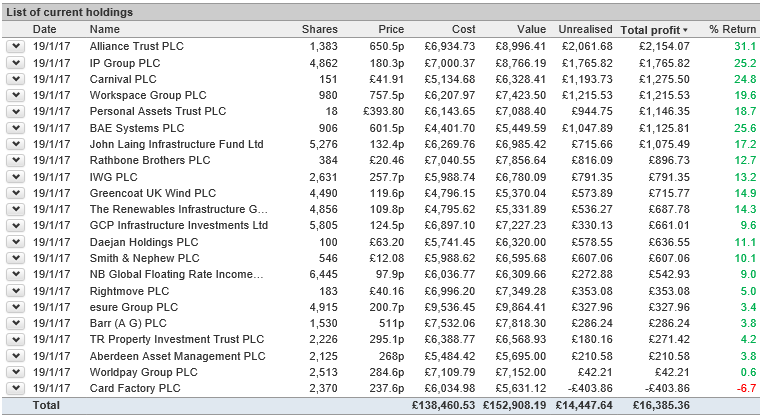Select Greencoat UK Wind PLC name
761x416 pixels.
(153, 193)
